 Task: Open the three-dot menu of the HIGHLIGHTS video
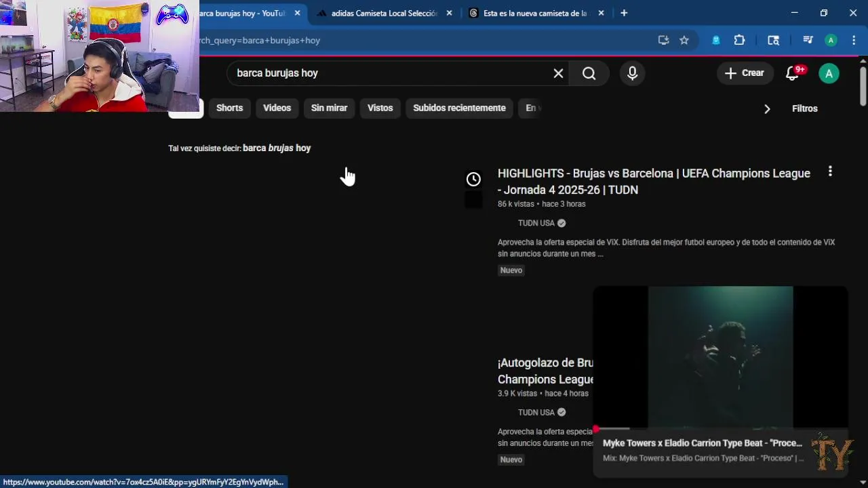(x=830, y=171)
